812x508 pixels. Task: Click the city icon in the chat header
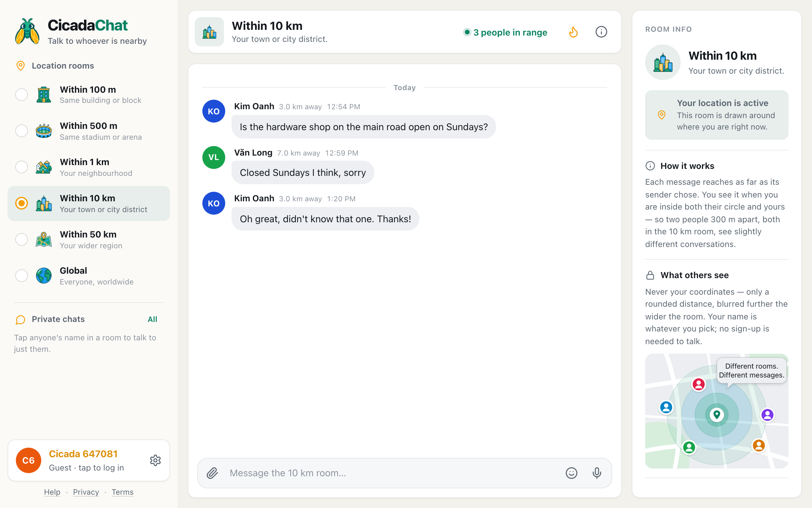[209, 32]
